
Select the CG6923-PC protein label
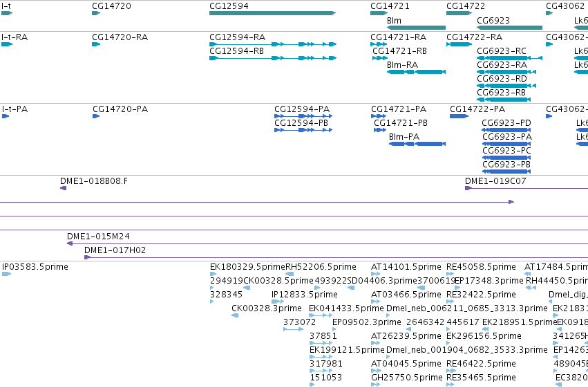pyautogui.click(x=507, y=151)
